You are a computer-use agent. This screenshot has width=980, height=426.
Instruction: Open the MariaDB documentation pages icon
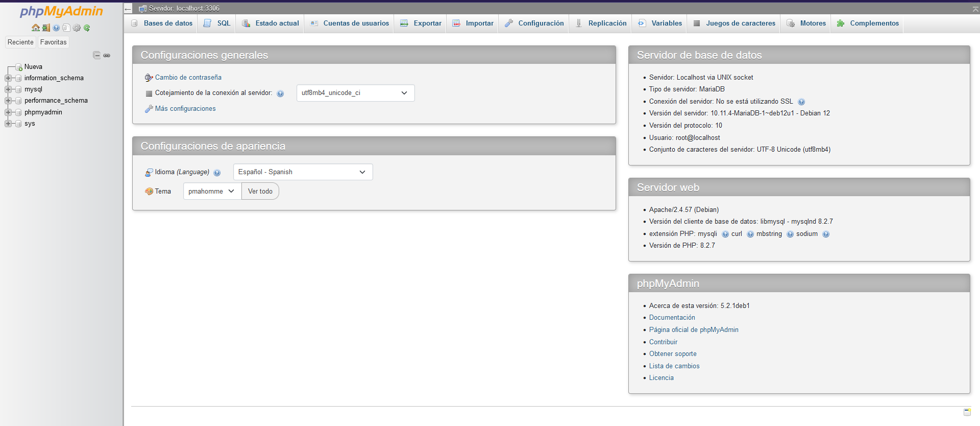pos(66,28)
